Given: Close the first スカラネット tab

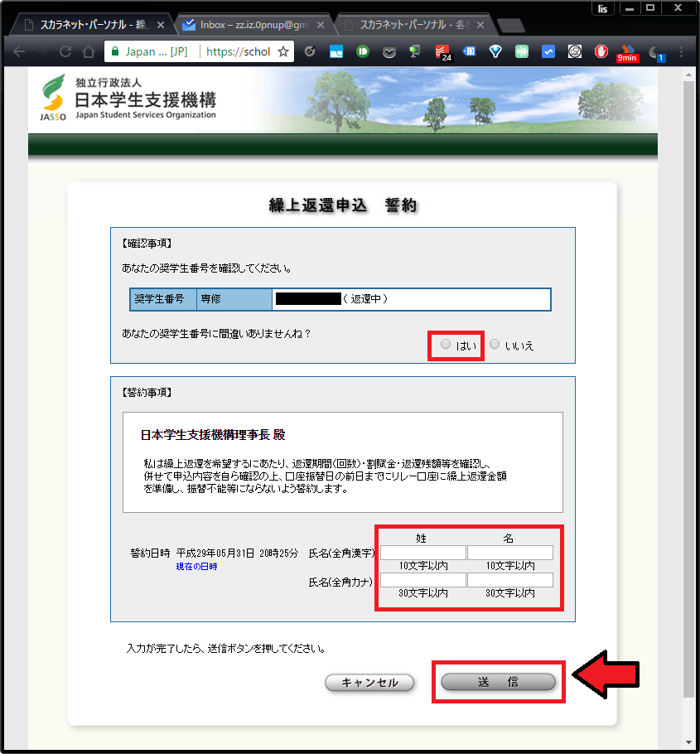Looking at the screenshot, I should click(161, 25).
